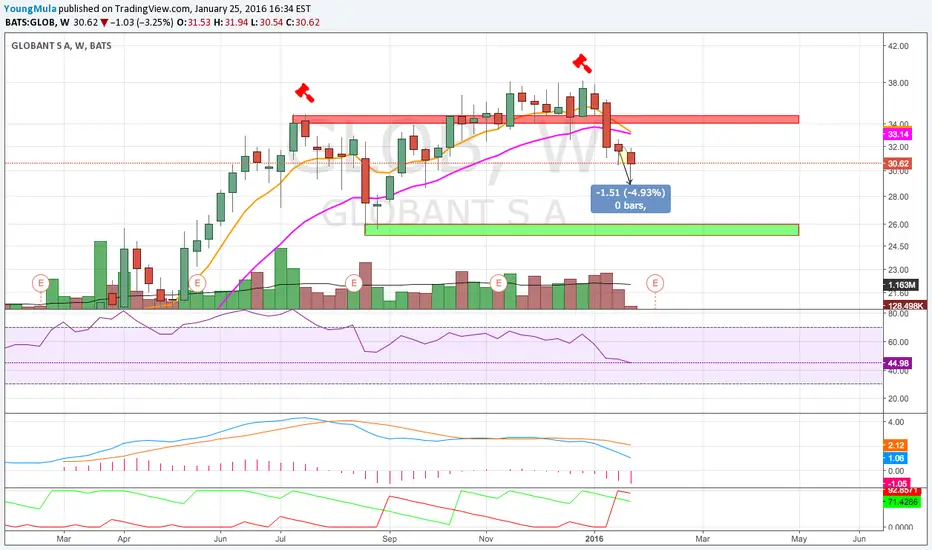Click the green 71.4286 Aroon label

click(x=902, y=502)
